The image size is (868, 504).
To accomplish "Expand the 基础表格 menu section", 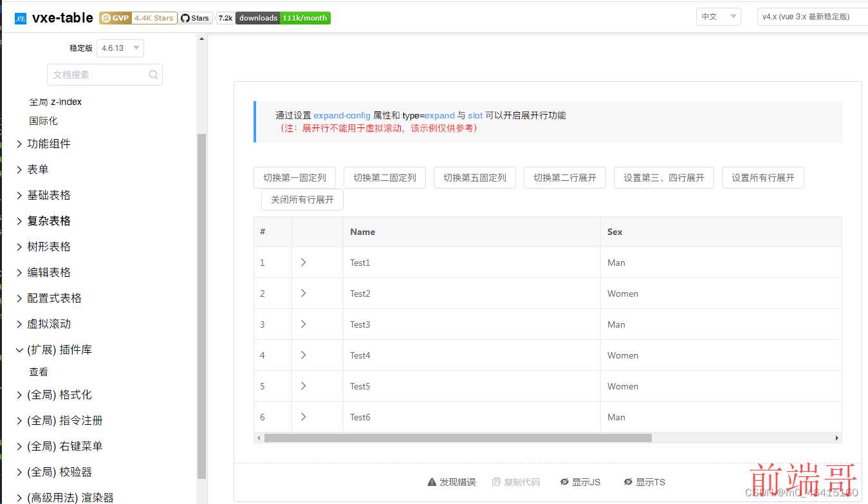I will (43, 196).
